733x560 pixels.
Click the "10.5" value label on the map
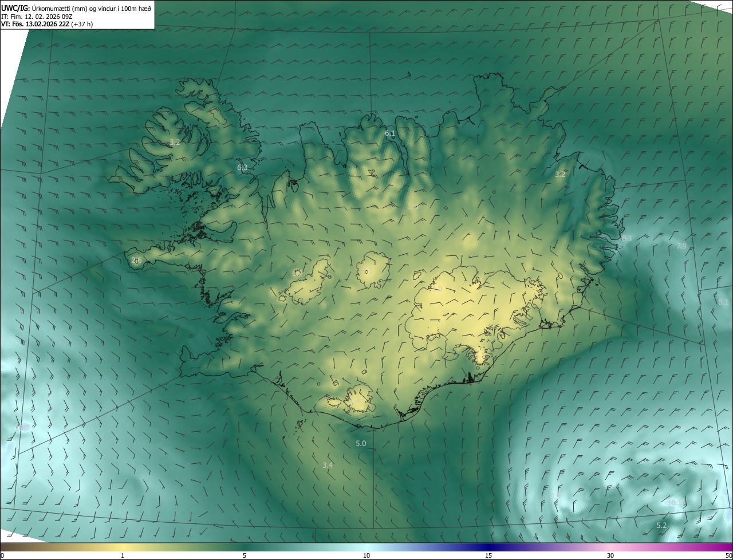click(675, 502)
